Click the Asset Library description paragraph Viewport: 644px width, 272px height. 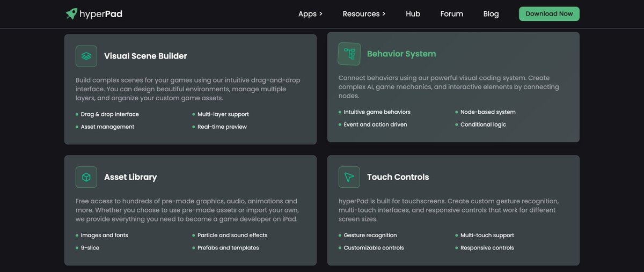(x=187, y=210)
